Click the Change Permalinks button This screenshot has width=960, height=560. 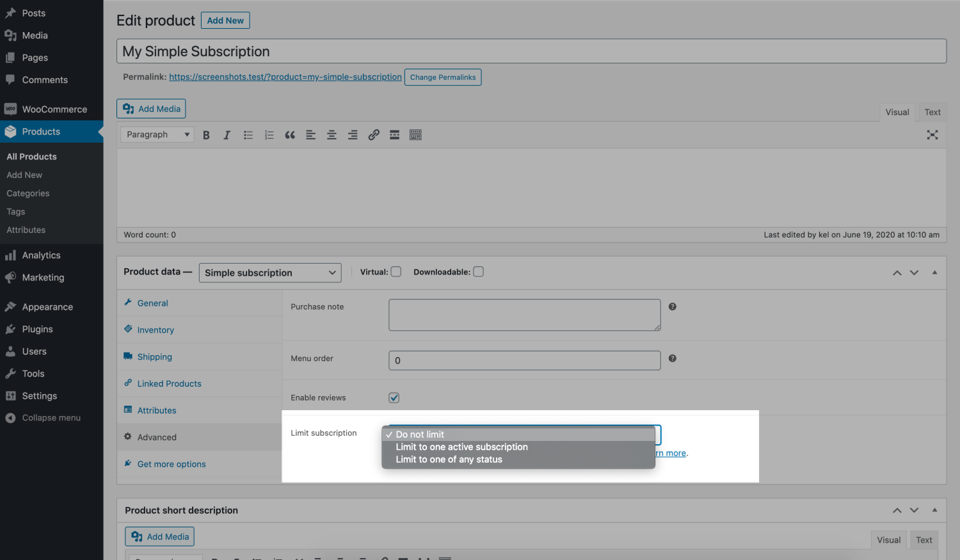tap(443, 77)
